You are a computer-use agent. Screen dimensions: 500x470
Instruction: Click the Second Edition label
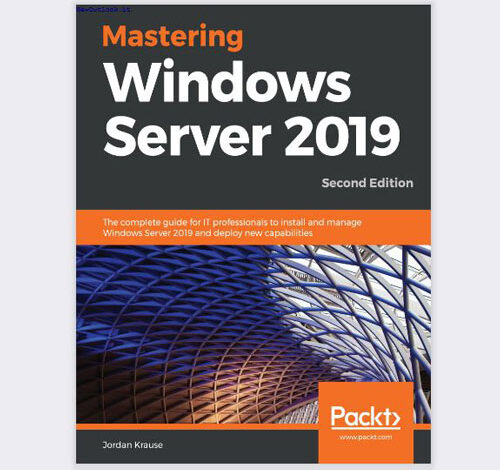point(367,183)
